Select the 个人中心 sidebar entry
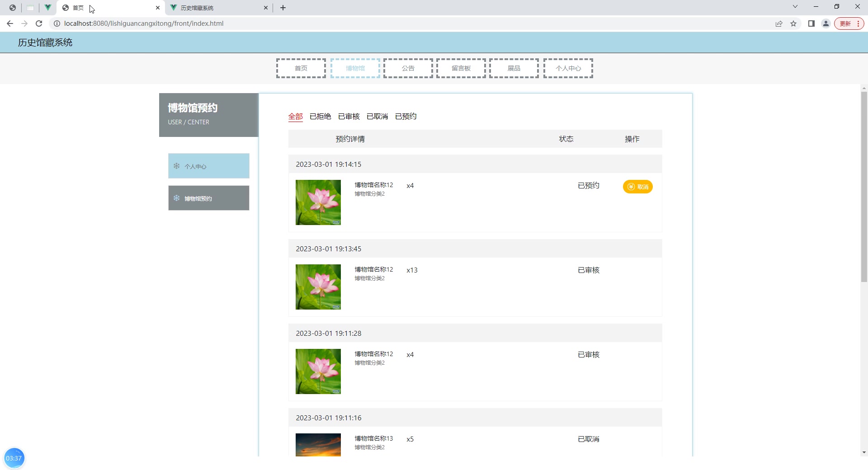The image size is (868, 470). coord(209,166)
